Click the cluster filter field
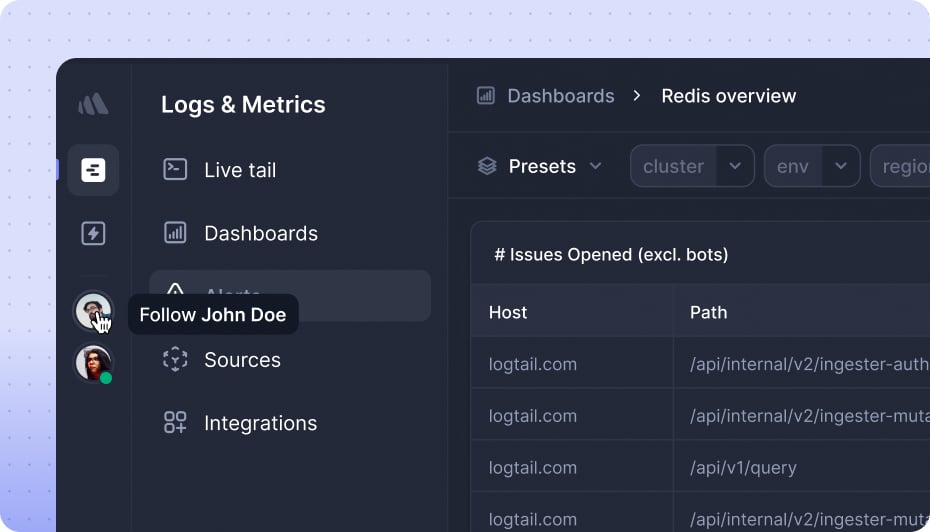The height and width of the screenshot is (532, 930). coord(673,166)
